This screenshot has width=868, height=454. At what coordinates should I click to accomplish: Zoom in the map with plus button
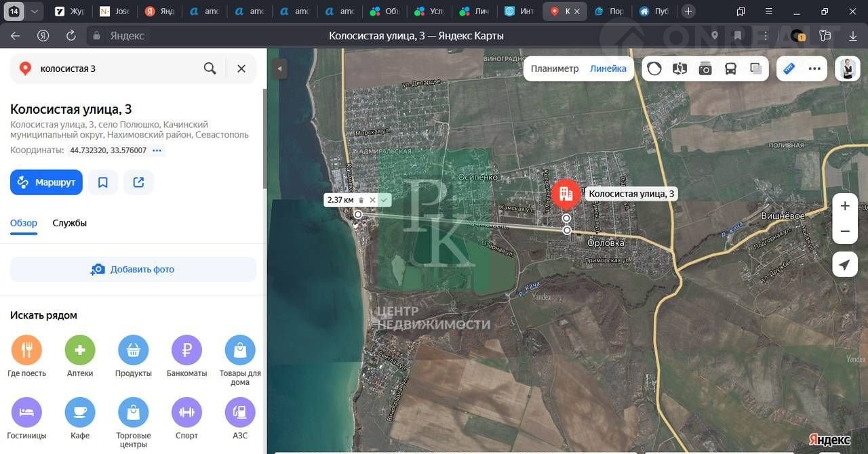point(844,206)
